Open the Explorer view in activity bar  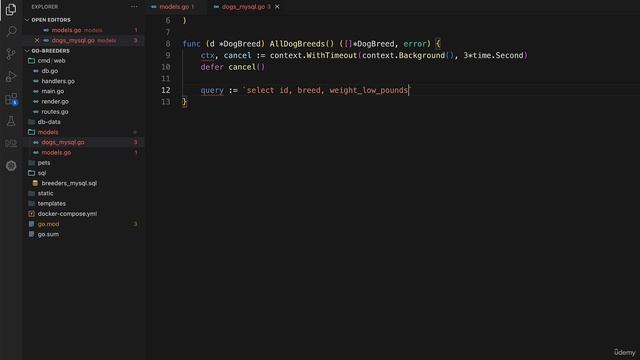[x=11, y=9]
